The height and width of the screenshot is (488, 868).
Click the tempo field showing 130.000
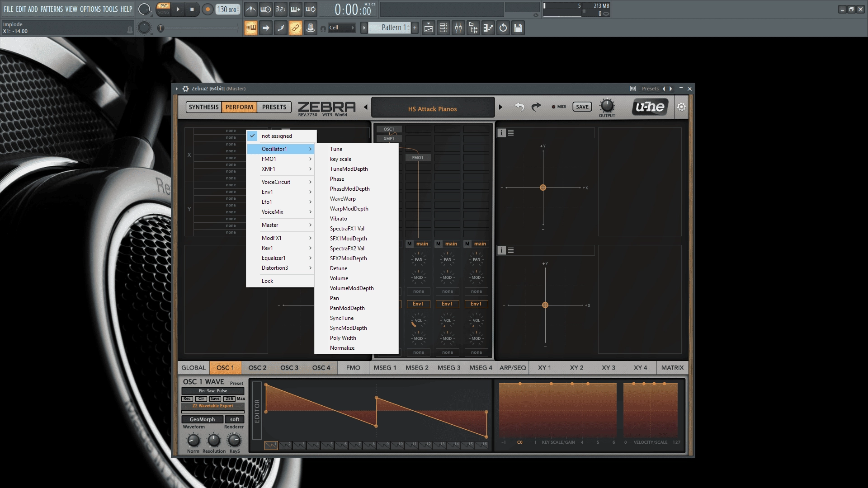tap(227, 9)
